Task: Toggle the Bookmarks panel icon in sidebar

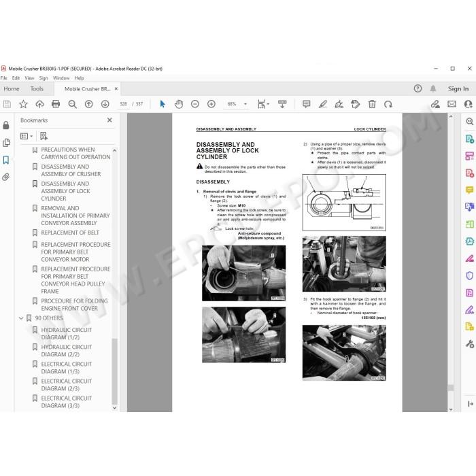Action: (6, 160)
